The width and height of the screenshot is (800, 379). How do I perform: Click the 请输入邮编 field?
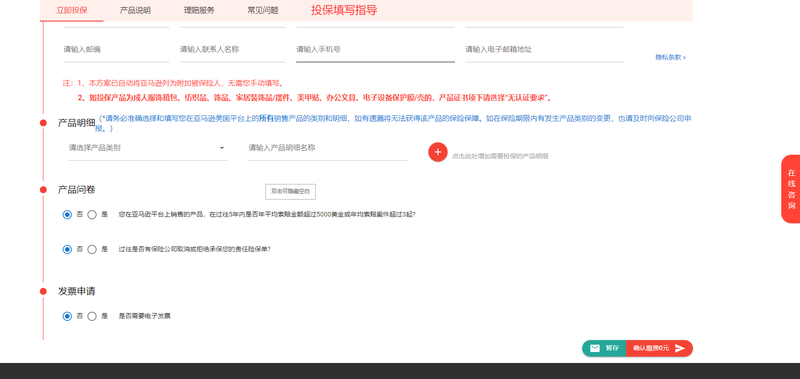pos(116,50)
